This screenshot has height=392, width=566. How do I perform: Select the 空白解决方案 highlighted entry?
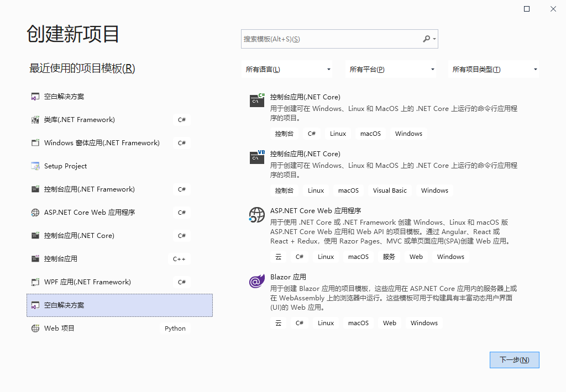[x=119, y=305]
